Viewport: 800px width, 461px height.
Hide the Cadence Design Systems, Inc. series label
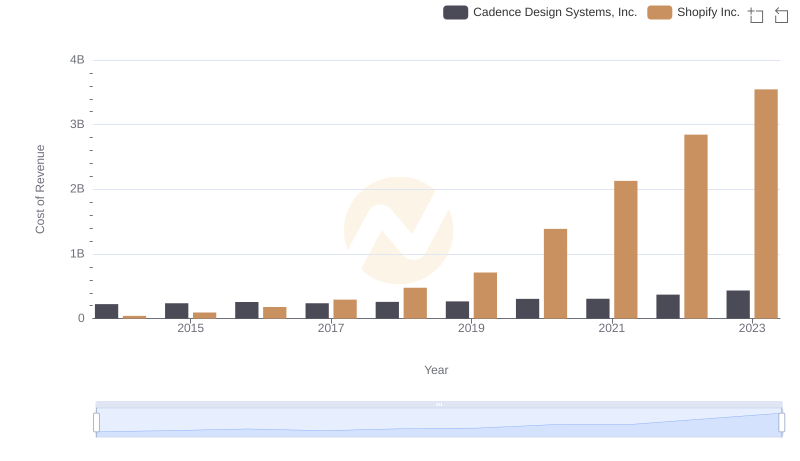(x=555, y=12)
